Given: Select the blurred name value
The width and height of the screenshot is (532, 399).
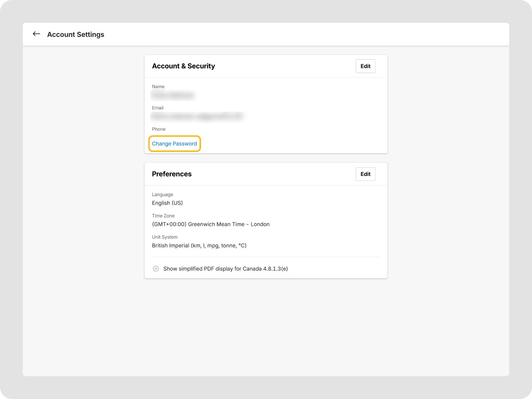Looking at the screenshot, I should 173,95.
